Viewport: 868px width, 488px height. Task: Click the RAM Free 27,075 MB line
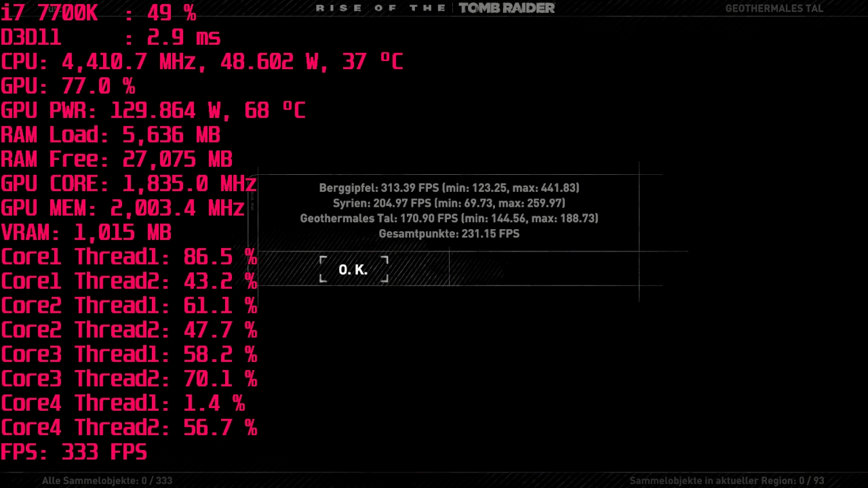117,159
